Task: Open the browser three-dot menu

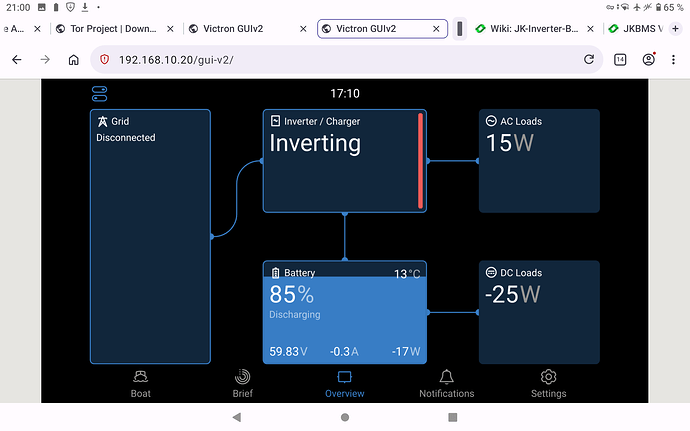Action: tap(675, 60)
